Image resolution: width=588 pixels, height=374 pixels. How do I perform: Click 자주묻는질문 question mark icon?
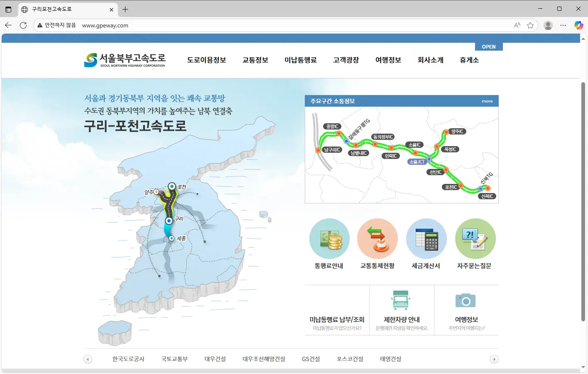(x=475, y=239)
